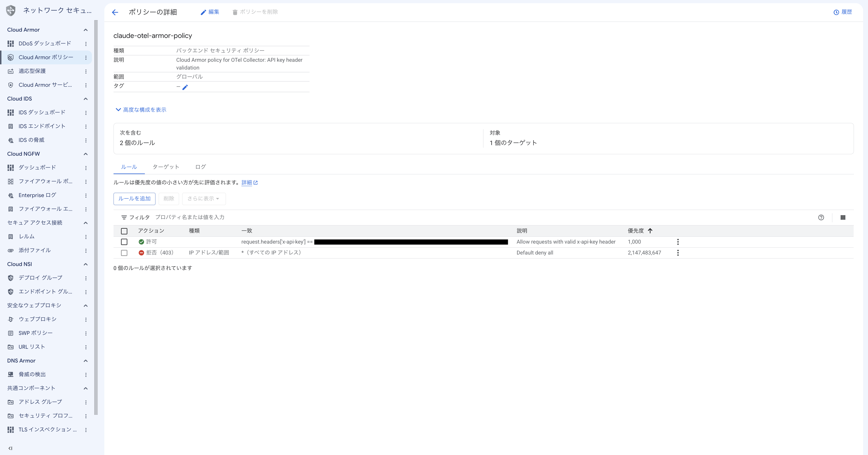Collapse the Cloud Armor section
868x455 pixels.
[86, 30]
